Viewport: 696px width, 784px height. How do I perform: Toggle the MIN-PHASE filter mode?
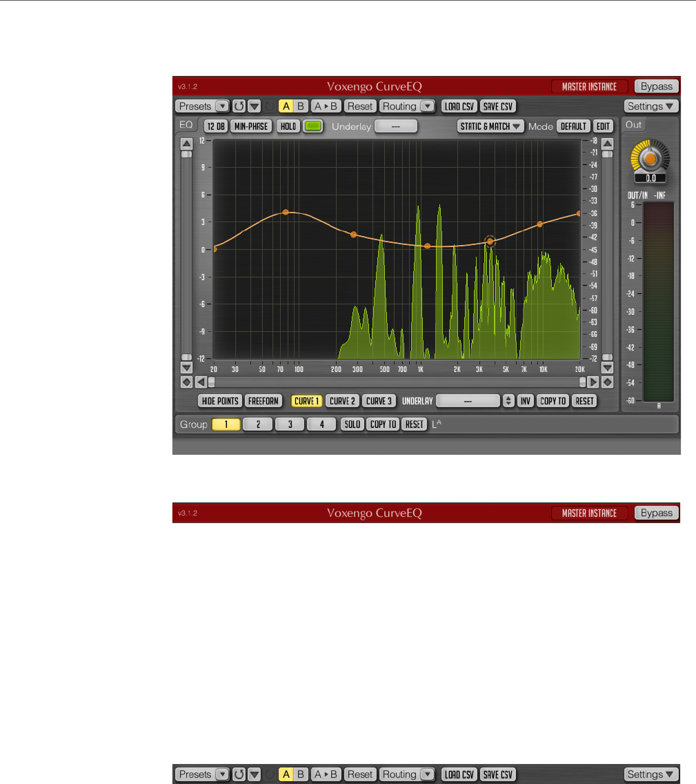click(x=251, y=126)
